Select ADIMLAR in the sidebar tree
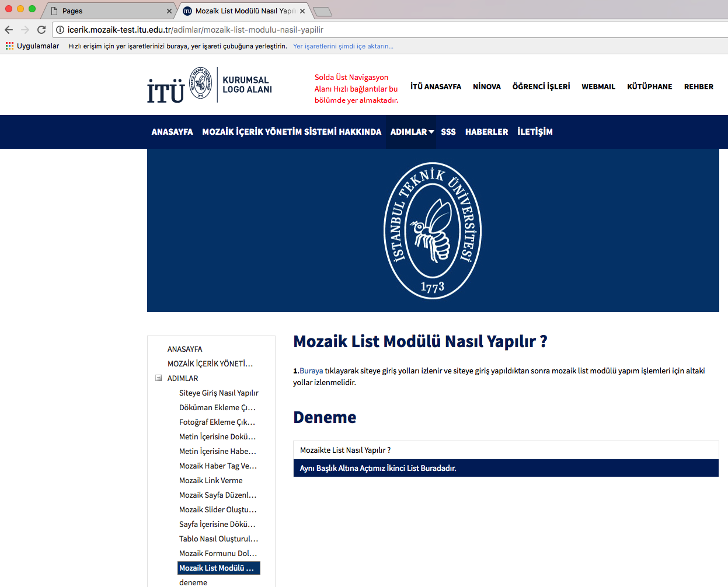 click(x=183, y=378)
